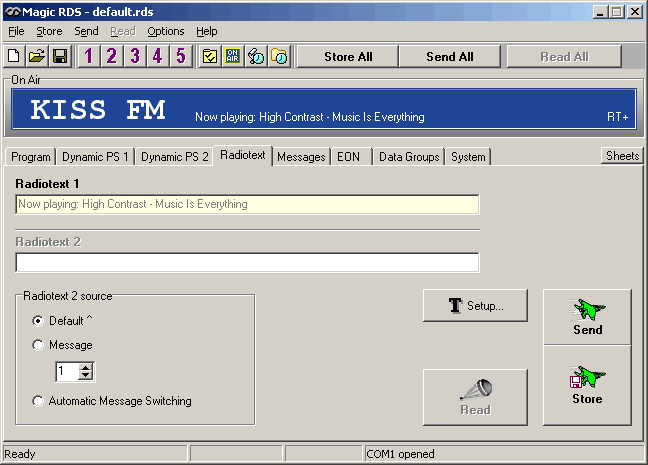Click the New file toolbar icon
The width and height of the screenshot is (648, 465).
click(14, 56)
